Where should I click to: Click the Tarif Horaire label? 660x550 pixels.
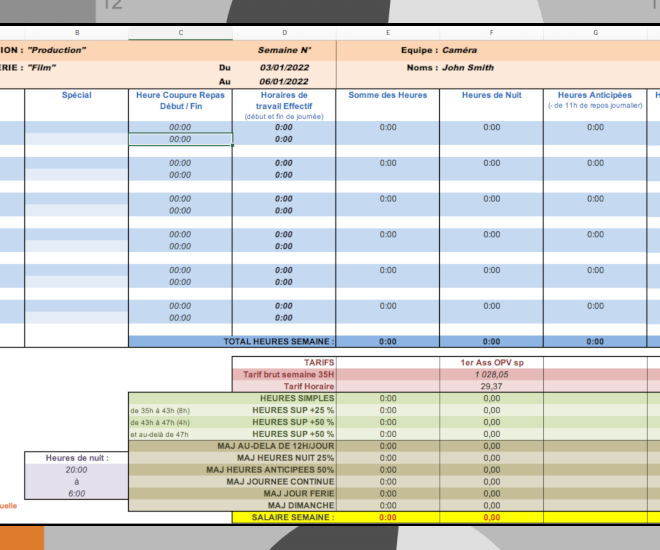(309, 386)
